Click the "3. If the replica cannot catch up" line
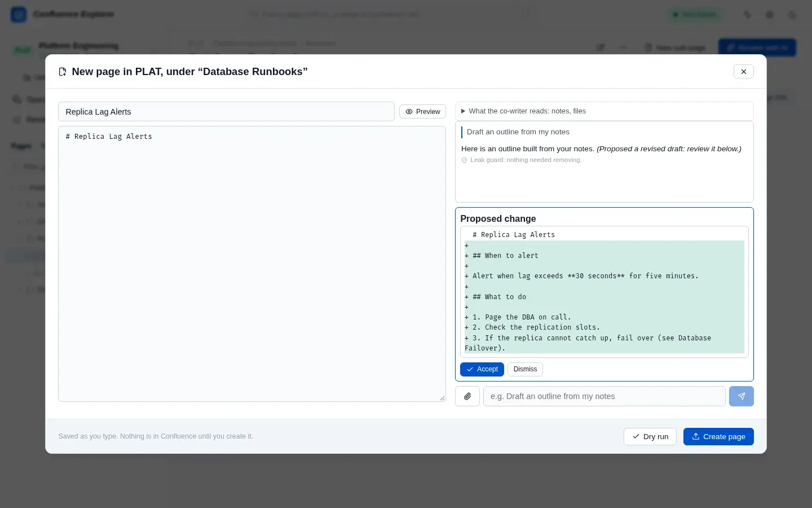The image size is (812, 508). 604,343
